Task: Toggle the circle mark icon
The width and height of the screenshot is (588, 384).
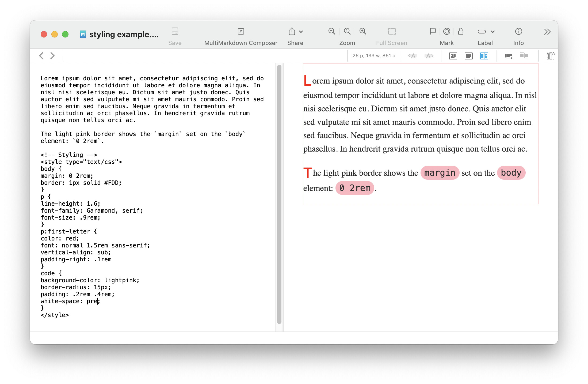Action: click(446, 31)
